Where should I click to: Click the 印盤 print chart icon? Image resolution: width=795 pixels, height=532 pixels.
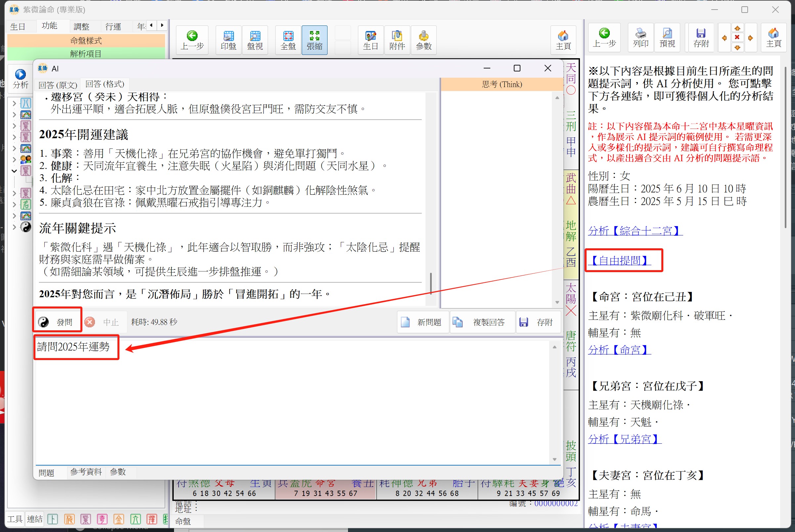click(x=229, y=40)
